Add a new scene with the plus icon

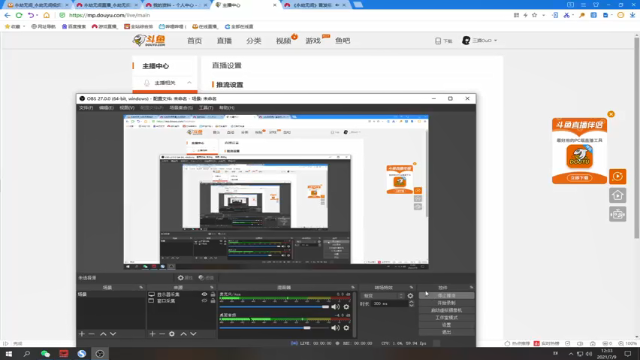point(82,334)
